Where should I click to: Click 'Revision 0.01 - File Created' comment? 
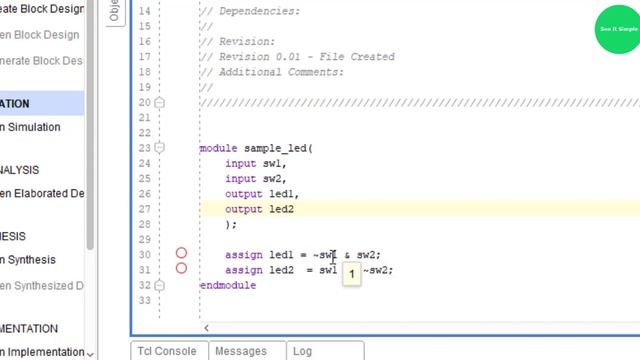297,57
